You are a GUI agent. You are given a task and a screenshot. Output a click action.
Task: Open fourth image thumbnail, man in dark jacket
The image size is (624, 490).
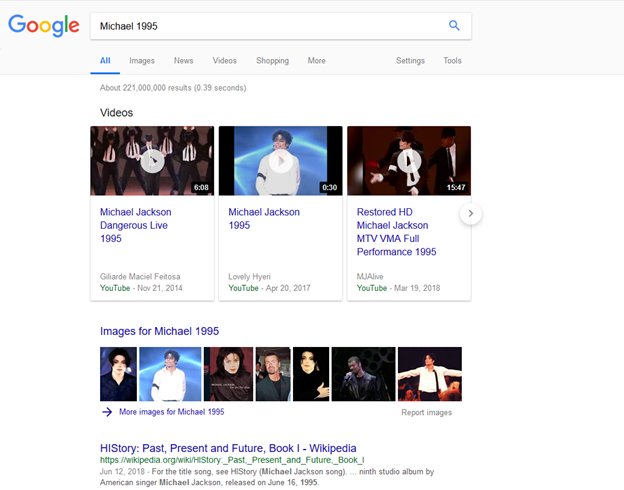pos(273,374)
